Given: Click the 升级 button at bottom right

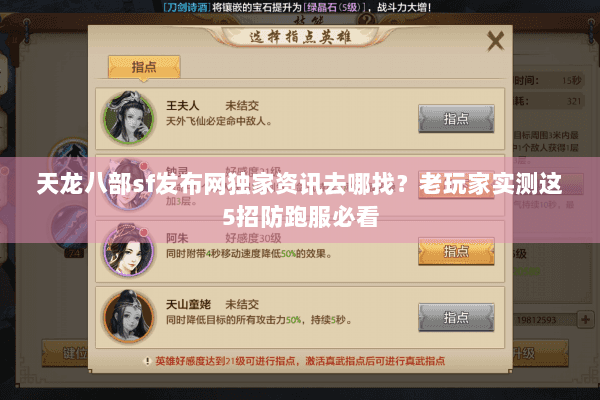Looking at the screenshot, I should coord(540,353).
